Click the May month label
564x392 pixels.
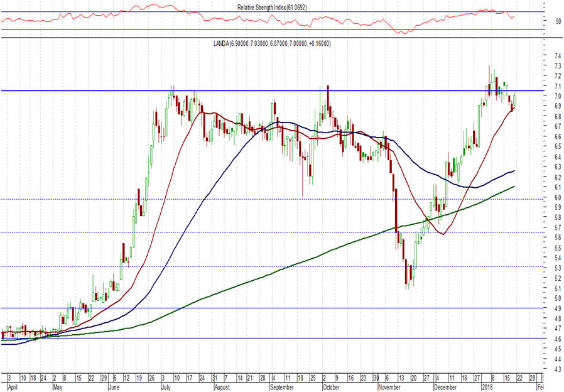pos(58,388)
